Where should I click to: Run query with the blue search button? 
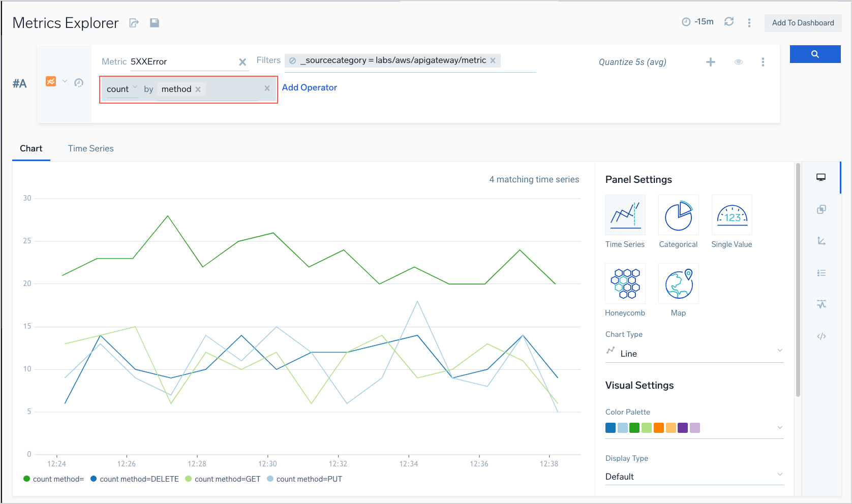pos(815,54)
